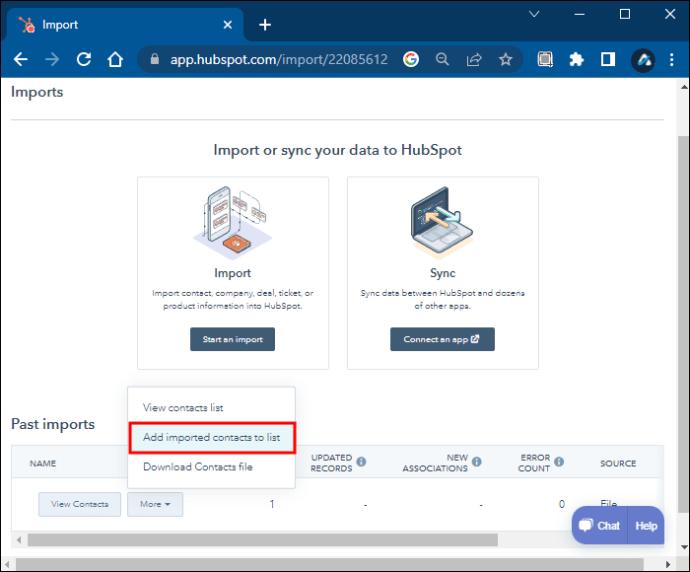690x572 pixels.
Task: Click Connect an app button
Action: pos(442,339)
